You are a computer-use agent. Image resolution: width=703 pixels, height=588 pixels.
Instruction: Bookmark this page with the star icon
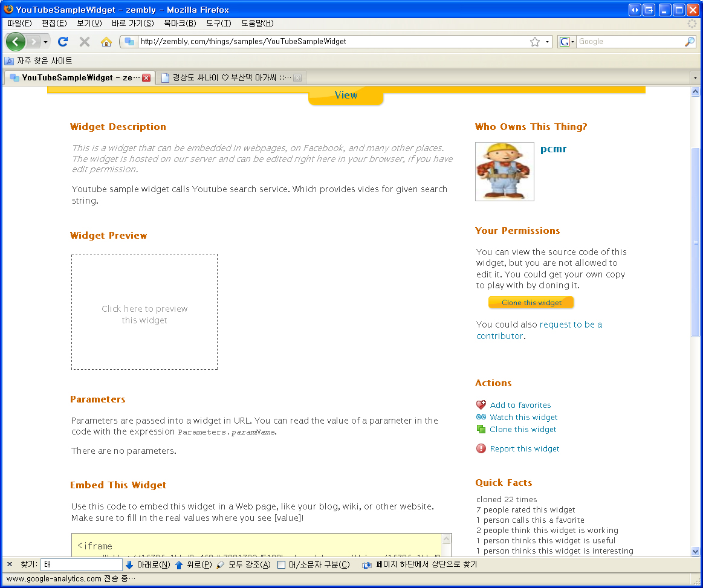click(x=535, y=42)
